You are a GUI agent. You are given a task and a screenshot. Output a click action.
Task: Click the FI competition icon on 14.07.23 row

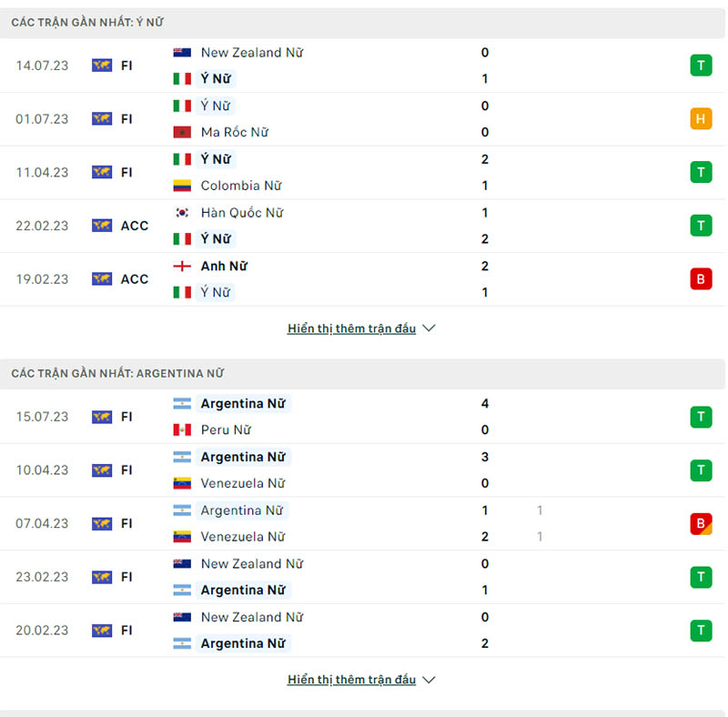pyautogui.click(x=100, y=66)
